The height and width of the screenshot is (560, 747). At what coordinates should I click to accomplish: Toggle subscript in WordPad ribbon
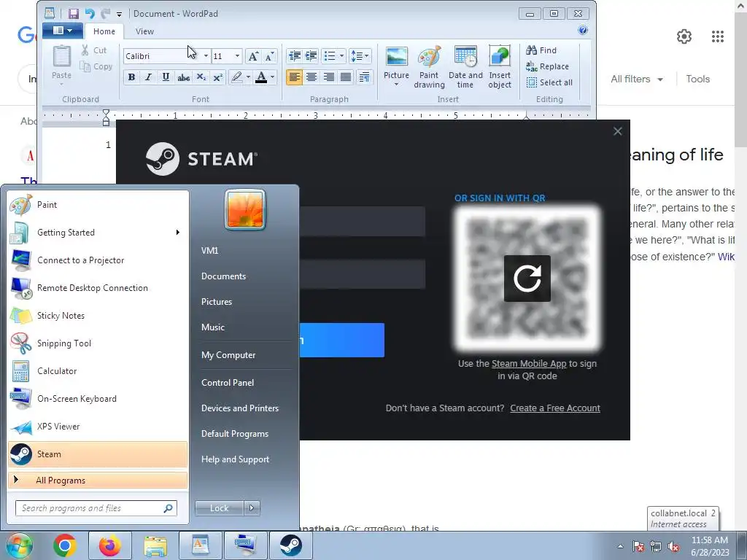(201, 77)
